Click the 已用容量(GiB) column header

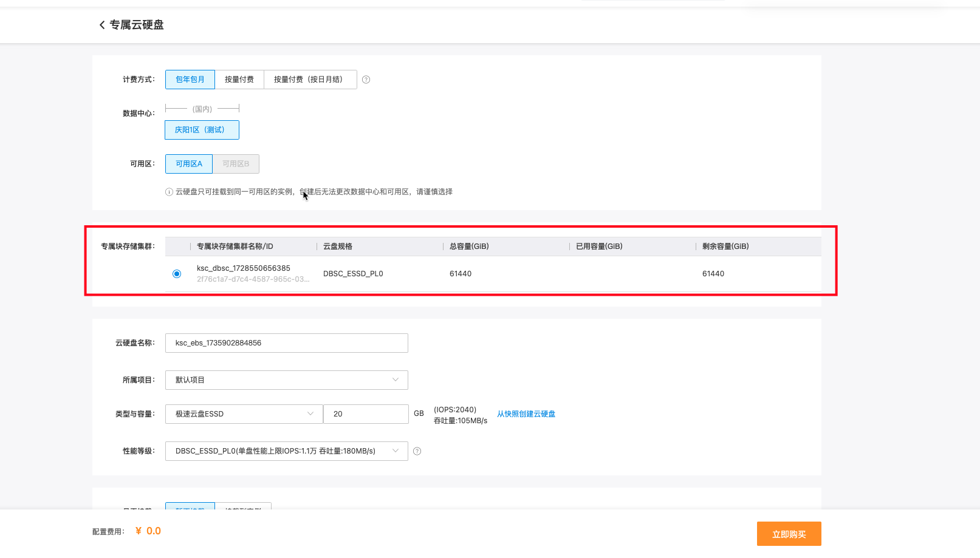pyautogui.click(x=599, y=247)
